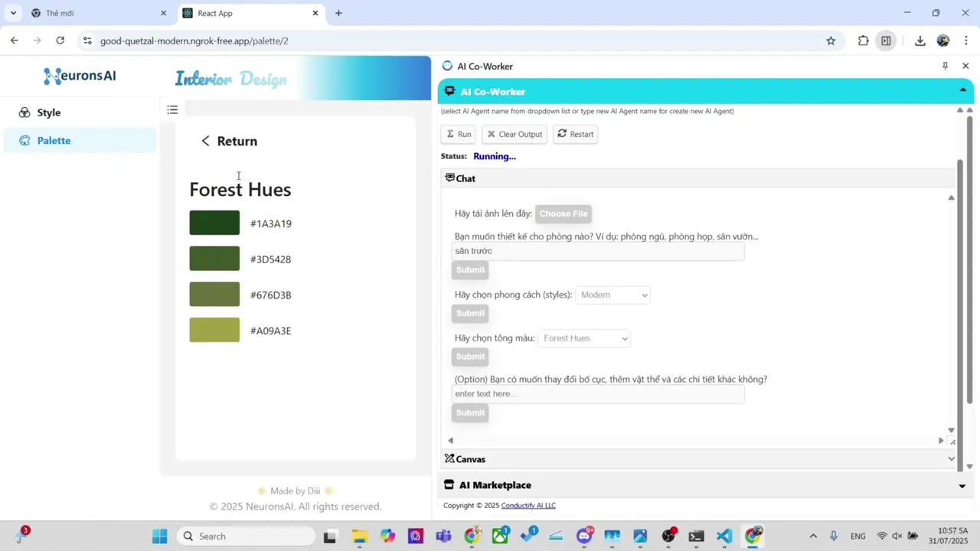Pin the AI Co-Worker side panel

[x=945, y=67]
